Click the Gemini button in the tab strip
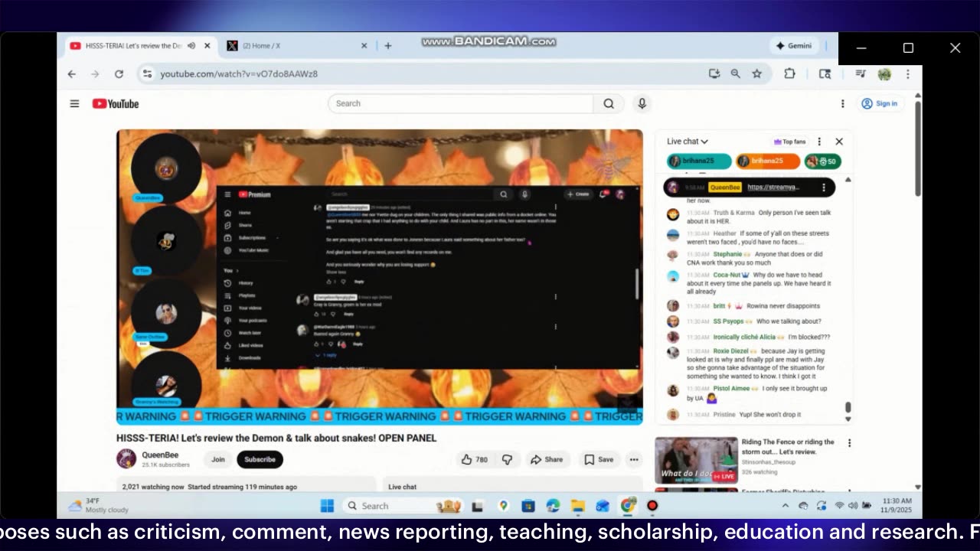The image size is (980, 551). (x=793, y=46)
